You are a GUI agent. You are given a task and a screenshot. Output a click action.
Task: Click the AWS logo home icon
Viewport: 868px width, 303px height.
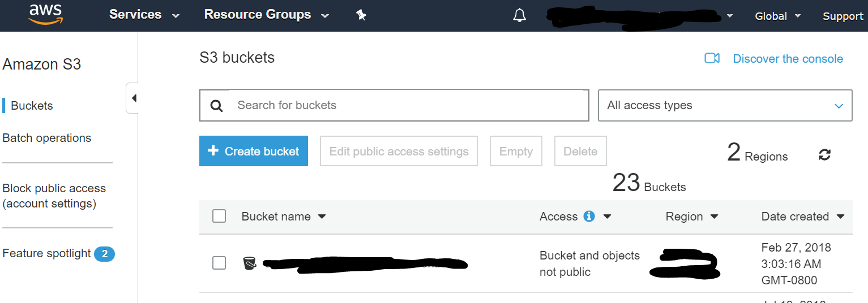46,15
